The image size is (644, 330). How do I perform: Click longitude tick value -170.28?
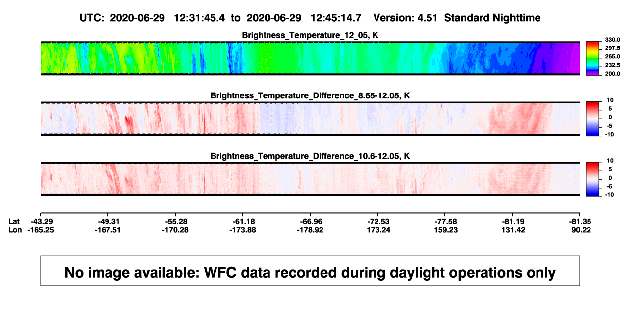(x=175, y=230)
